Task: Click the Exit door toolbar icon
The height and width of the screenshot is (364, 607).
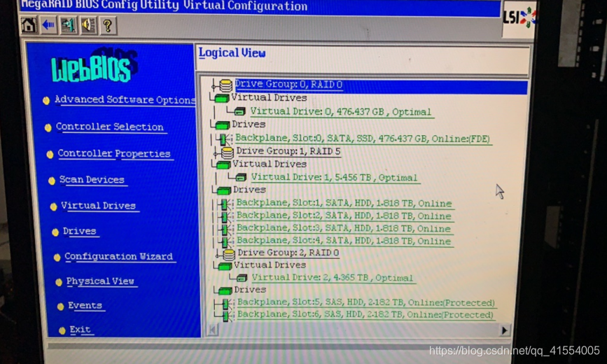Action: tap(69, 26)
